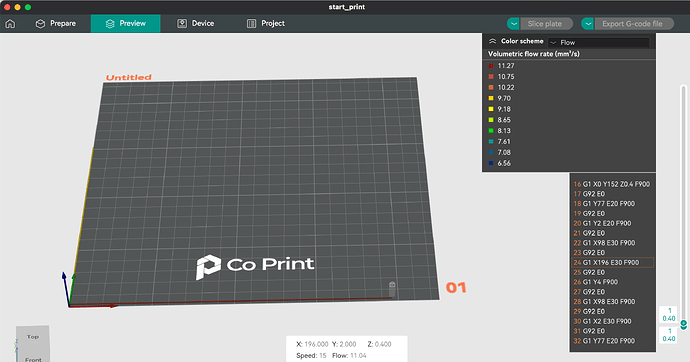Toggle the 9.70 flow rate swatch

(x=491, y=98)
